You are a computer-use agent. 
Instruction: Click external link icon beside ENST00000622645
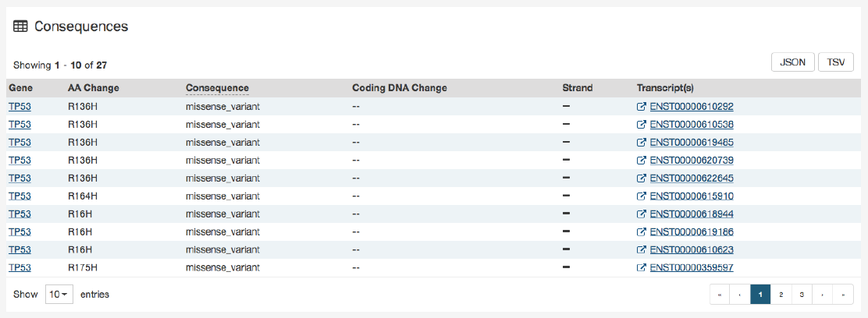click(x=642, y=178)
